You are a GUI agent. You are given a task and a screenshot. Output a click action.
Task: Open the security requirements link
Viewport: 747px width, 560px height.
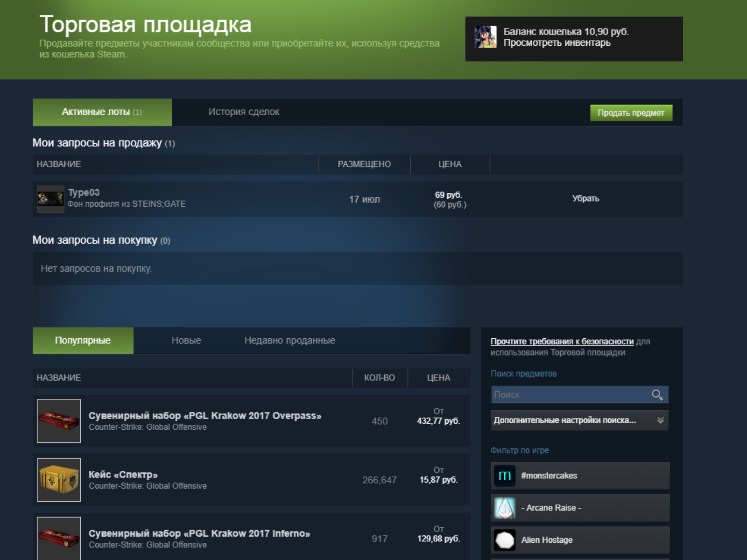[x=562, y=342]
